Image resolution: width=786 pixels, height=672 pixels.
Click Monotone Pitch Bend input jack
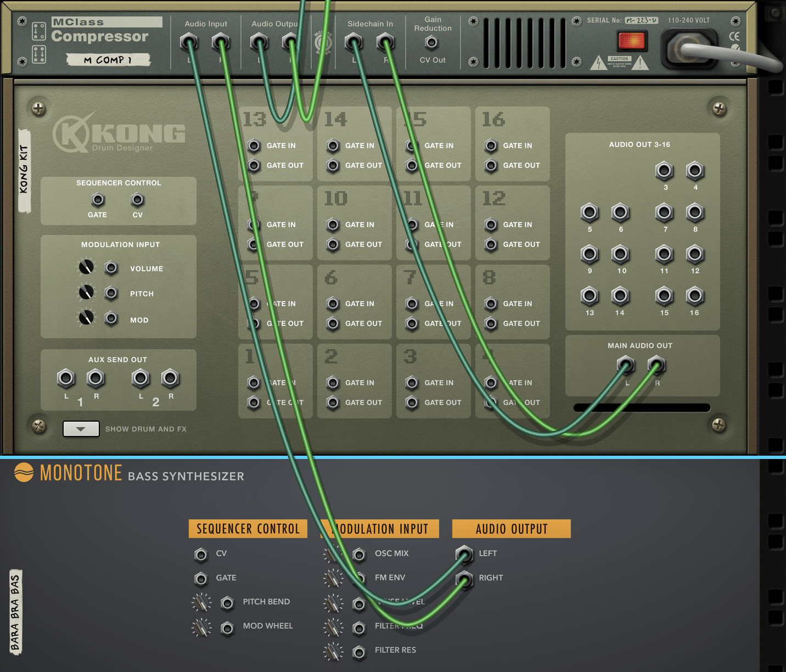coord(227,603)
